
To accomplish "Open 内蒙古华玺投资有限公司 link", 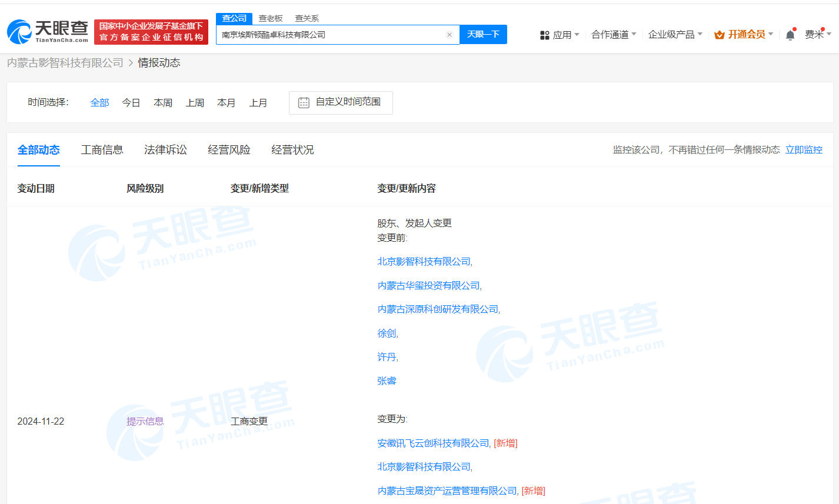I will [x=428, y=286].
